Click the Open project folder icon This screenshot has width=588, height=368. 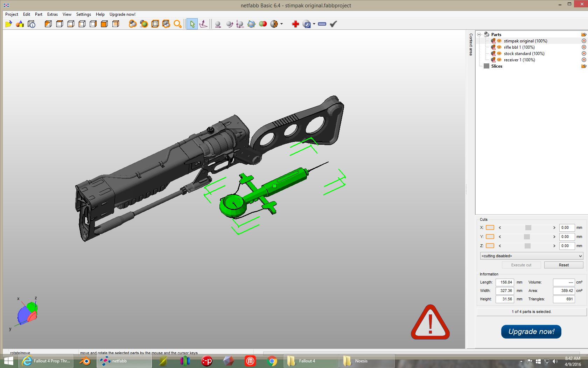click(x=9, y=24)
